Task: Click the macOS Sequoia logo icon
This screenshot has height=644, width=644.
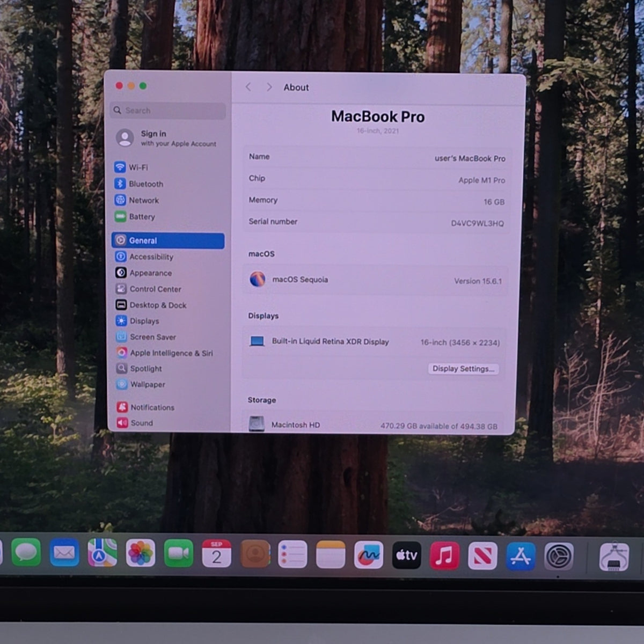Action: click(258, 279)
